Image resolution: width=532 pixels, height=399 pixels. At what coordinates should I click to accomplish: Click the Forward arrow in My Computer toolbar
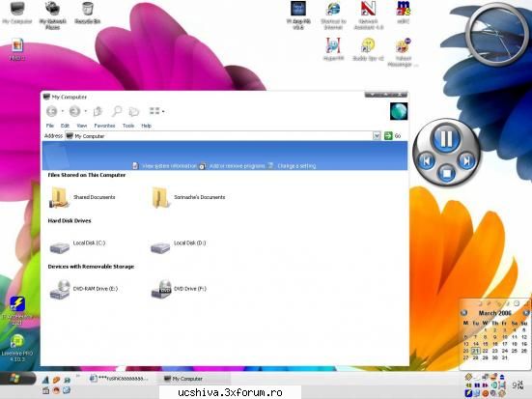pyautogui.click(x=74, y=111)
